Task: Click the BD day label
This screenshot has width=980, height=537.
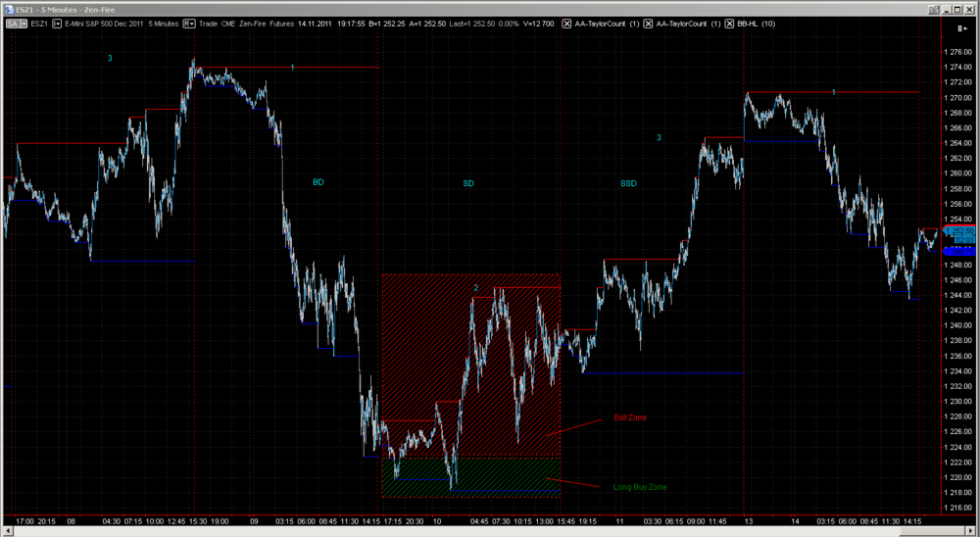Action: pos(318,182)
